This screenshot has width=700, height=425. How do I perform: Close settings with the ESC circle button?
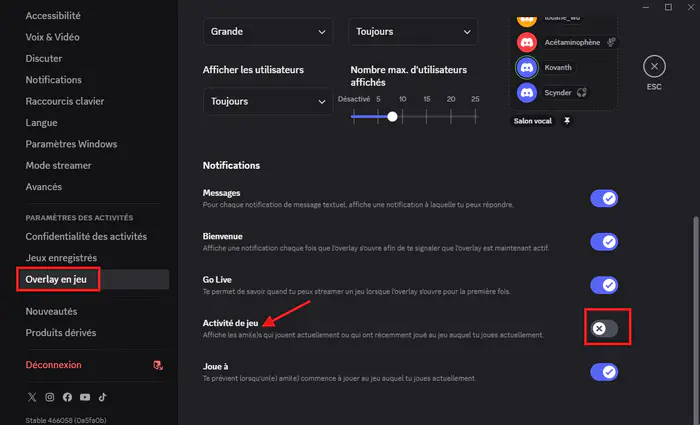pyautogui.click(x=654, y=67)
